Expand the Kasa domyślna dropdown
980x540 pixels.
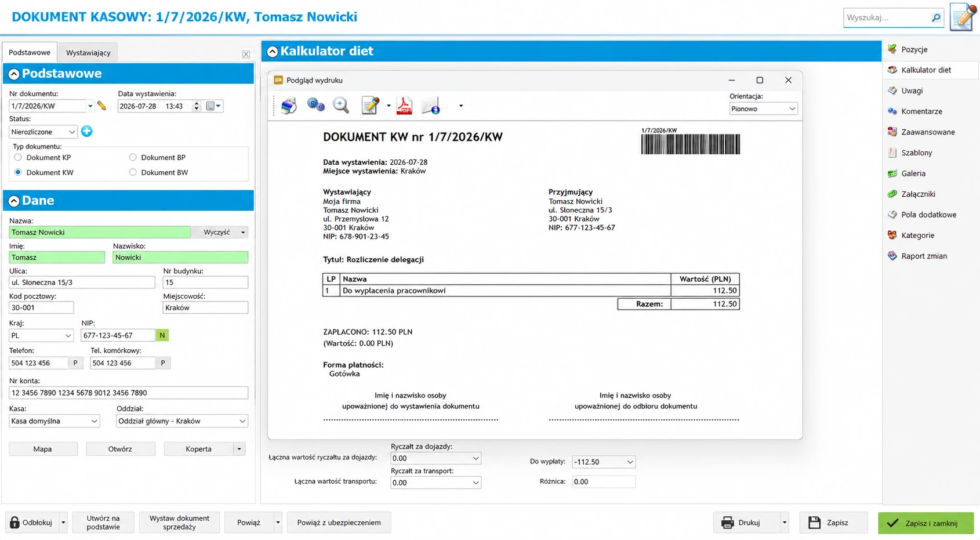[55, 421]
